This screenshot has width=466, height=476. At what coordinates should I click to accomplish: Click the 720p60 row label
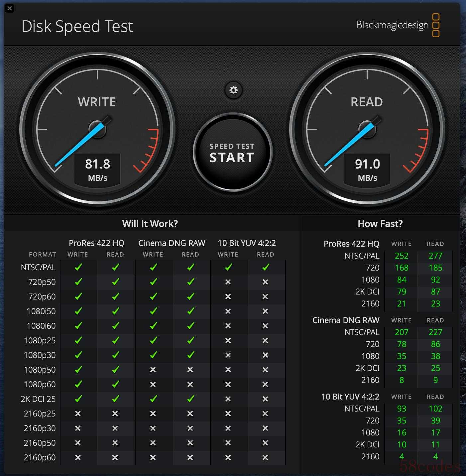tap(42, 297)
